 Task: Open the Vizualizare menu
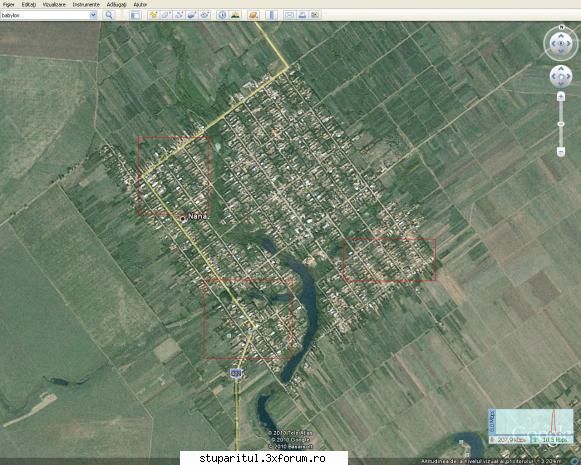[54, 4]
